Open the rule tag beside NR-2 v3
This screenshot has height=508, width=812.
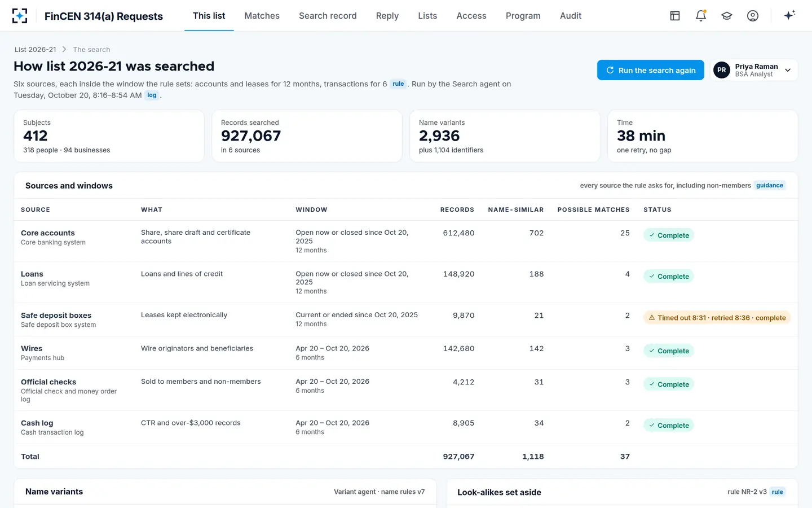click(778, 492)
